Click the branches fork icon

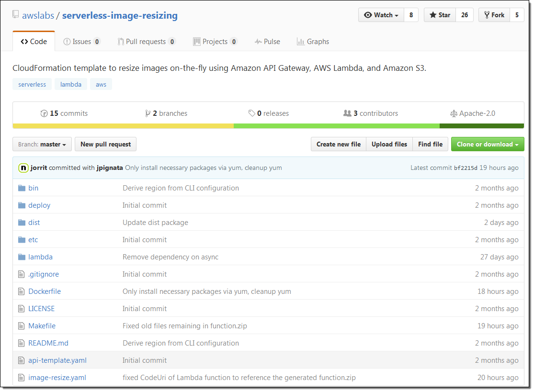(x=148, y=113)
